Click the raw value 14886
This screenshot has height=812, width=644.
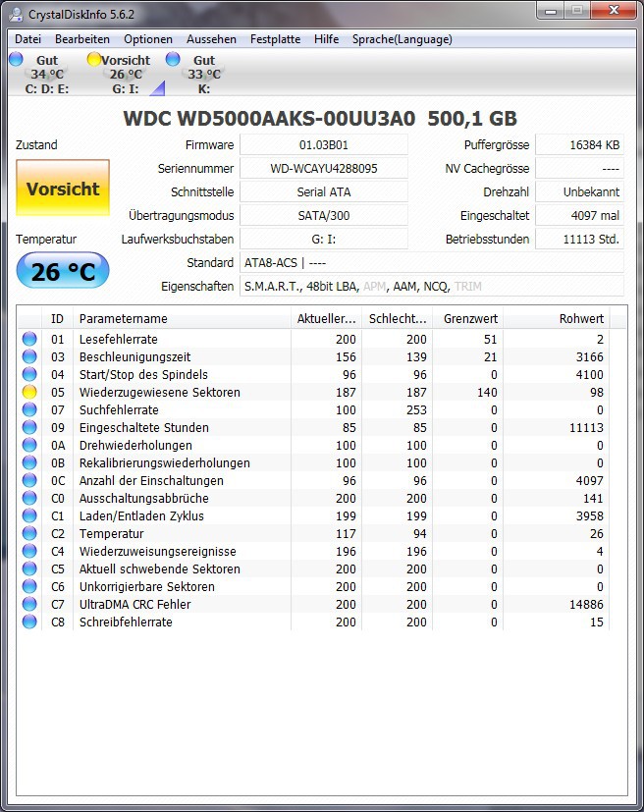[x=586, y=604]
